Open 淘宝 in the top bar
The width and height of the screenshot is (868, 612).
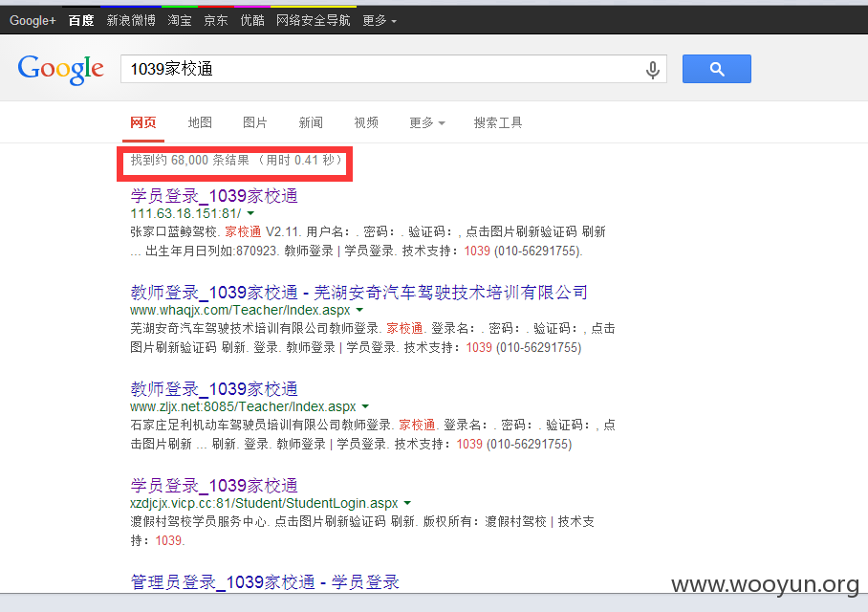180,20
